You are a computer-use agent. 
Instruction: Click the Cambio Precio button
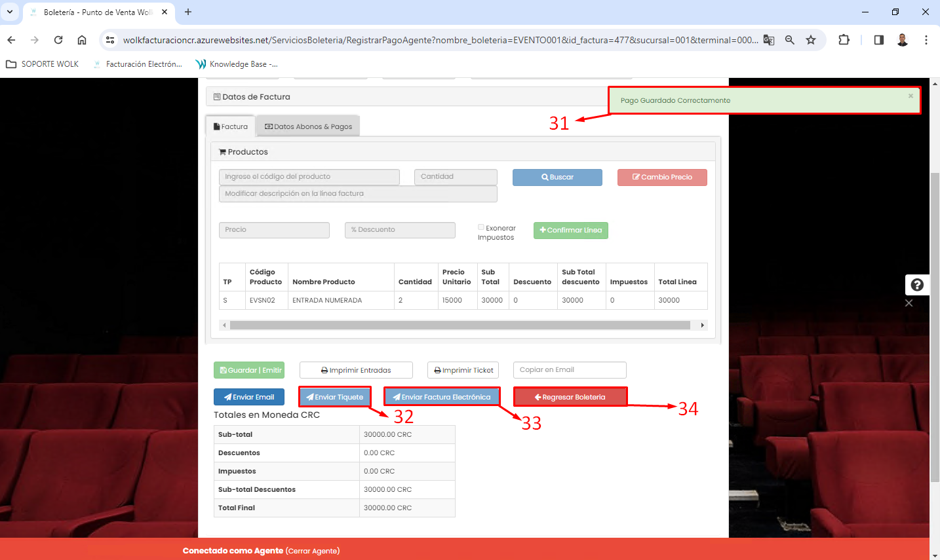tap(662, 177)
